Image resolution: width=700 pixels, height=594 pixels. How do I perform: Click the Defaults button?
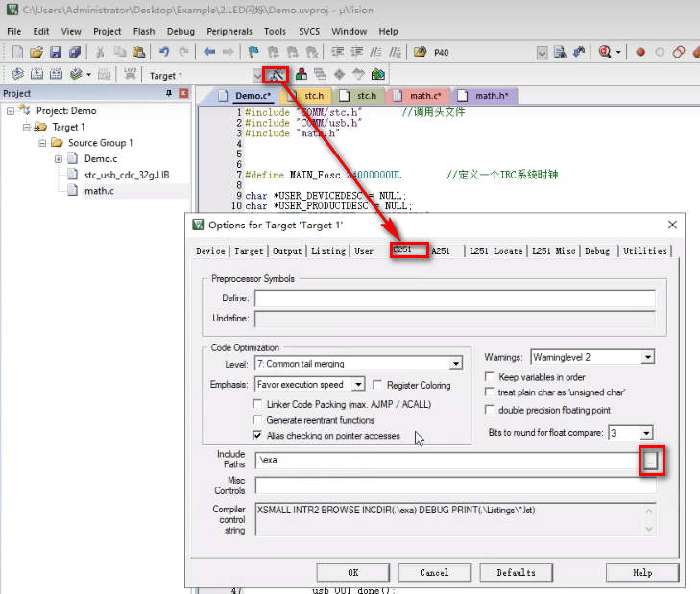coord(516,573)
